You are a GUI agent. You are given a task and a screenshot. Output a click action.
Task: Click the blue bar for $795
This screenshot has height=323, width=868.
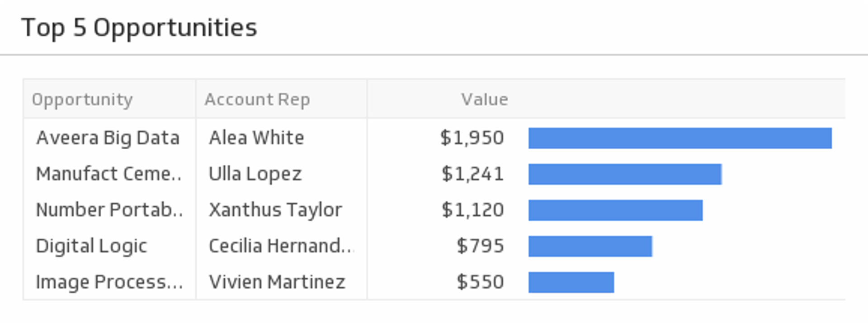[590, 246]
